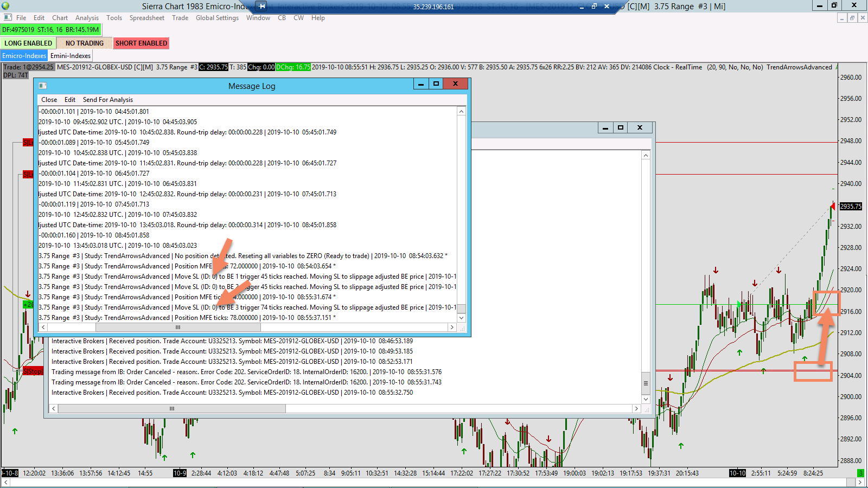Click the Message Log horizontal scrollbar thumb

point(178,328)
